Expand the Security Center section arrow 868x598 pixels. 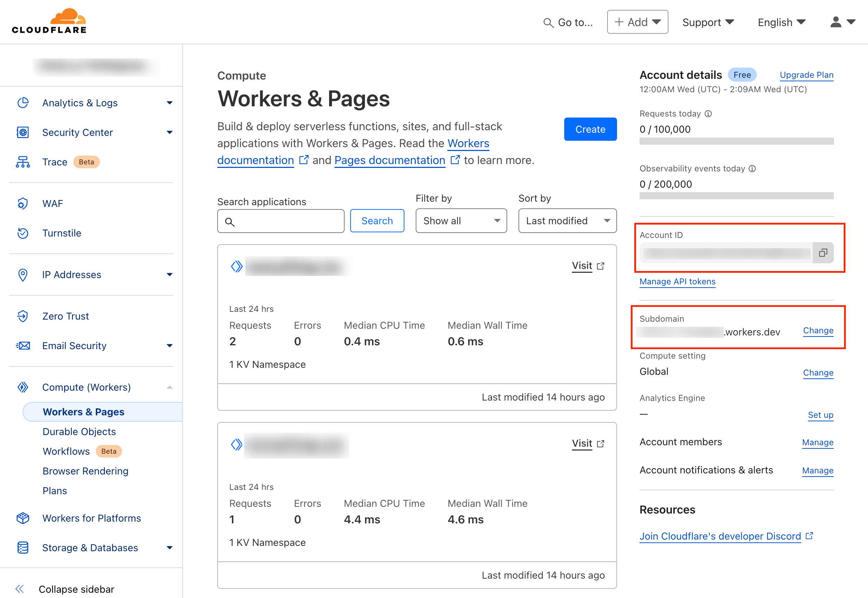tap(170, 132)
